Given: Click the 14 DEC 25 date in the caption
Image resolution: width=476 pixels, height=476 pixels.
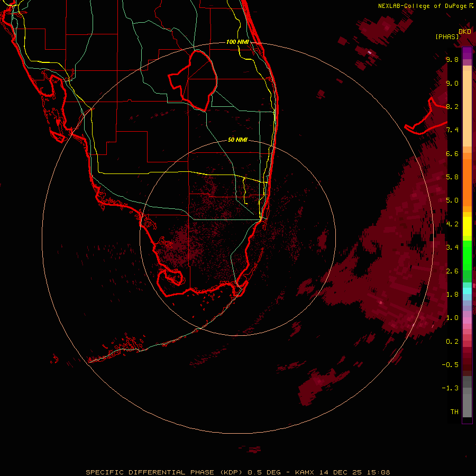Looking at the screenshot, I should 341,472.
